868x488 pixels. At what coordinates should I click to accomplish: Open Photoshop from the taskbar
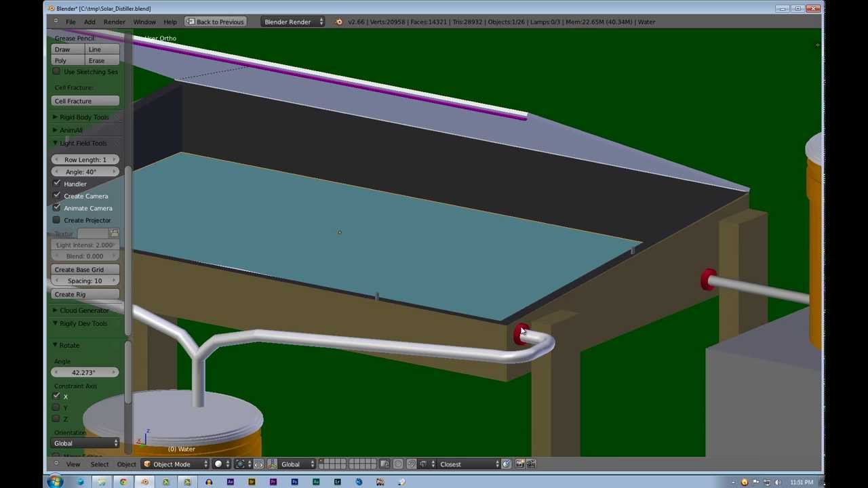tap(294, 482)
